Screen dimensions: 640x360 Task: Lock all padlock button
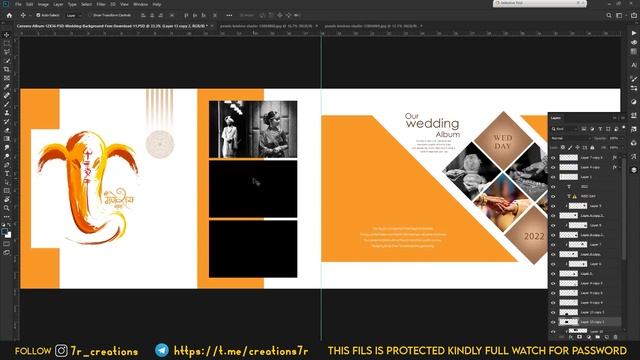pyautogui.click(x=592, y=147)
